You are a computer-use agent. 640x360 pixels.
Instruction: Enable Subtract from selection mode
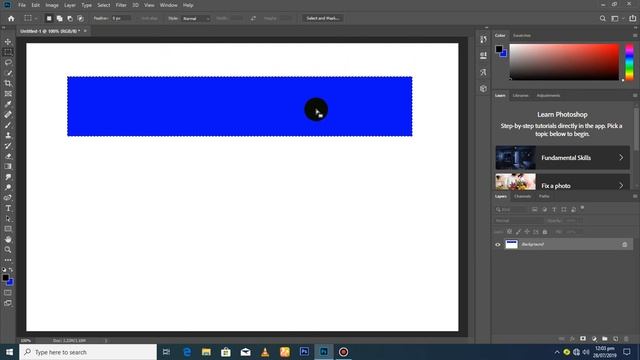click(x=70, y=18)
